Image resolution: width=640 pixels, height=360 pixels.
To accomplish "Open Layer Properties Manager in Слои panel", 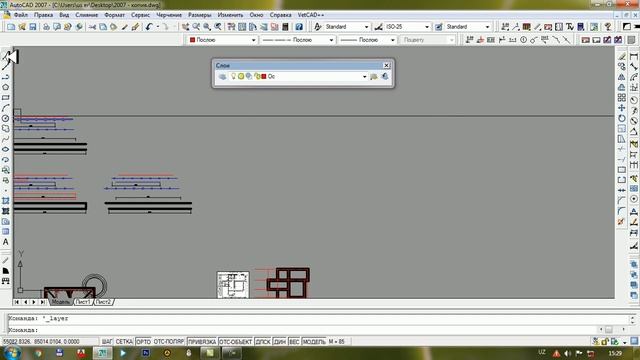I will (x=222, y=76).
